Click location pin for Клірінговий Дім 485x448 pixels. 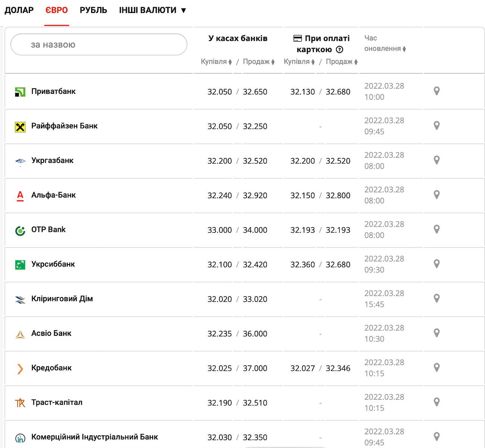436,298
